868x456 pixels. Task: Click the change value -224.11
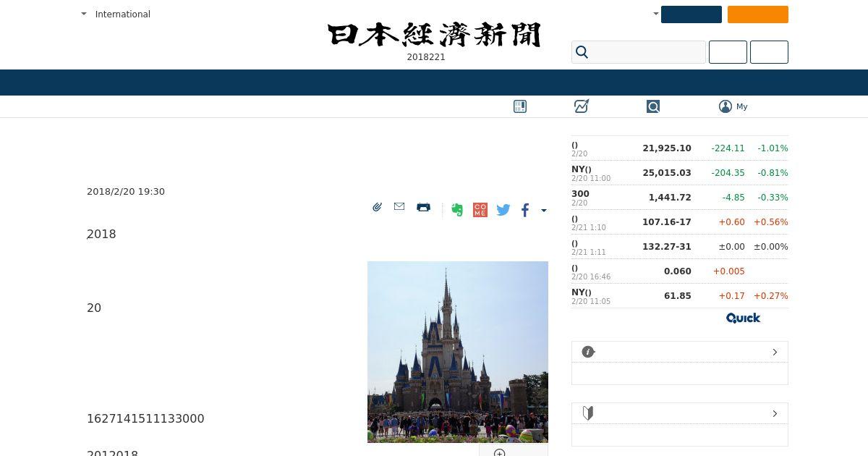click(728, 148)
